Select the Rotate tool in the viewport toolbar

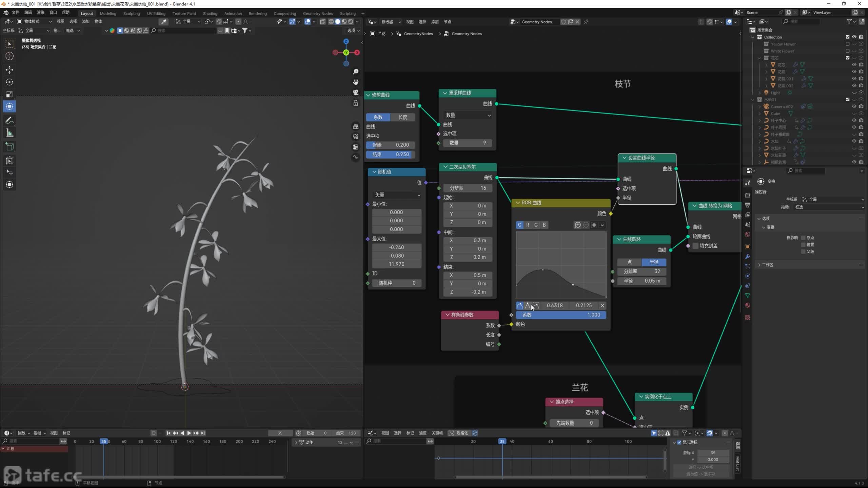tap(9, 82)
